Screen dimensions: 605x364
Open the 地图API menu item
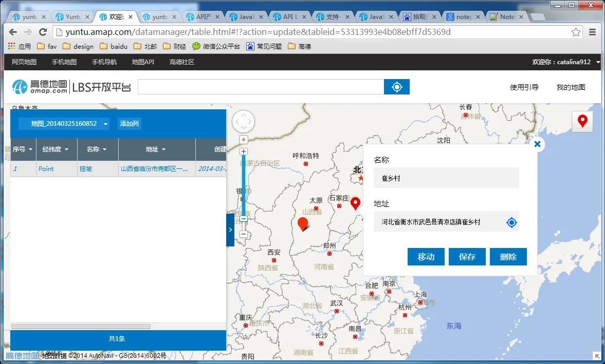click(143, 62)
